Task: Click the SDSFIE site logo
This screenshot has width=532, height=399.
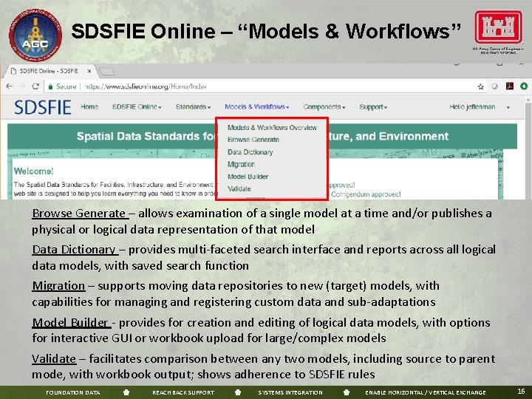Action: click(43, 107)
